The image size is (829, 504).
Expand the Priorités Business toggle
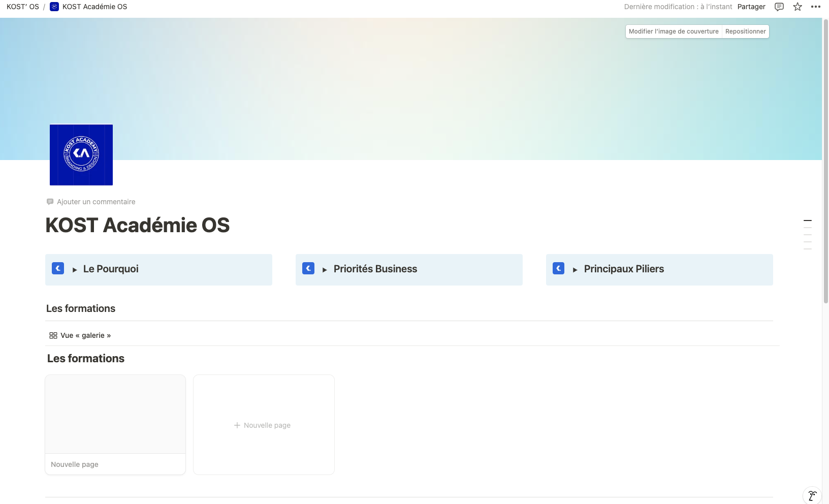pos(325,270)
